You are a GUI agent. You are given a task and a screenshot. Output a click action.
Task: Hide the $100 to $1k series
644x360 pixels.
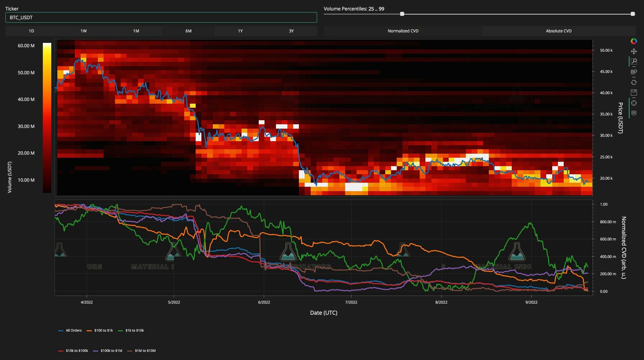tap(100, 330)
